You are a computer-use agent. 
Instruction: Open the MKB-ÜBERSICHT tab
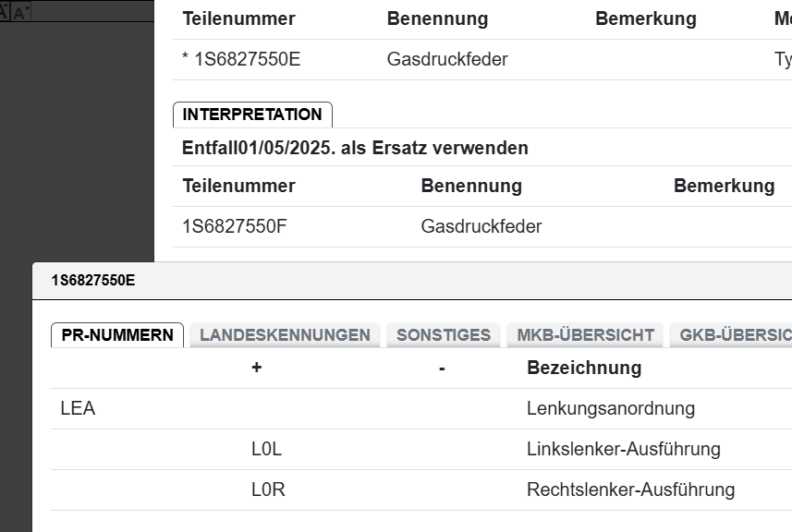(x=586, y=335)
